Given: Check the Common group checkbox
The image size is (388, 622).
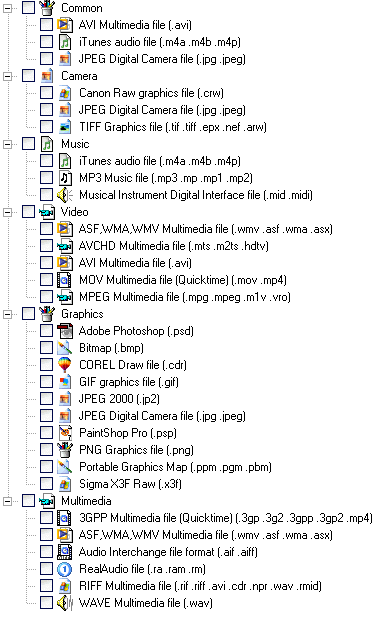Looking at the screenshot, I should (29, 8).
